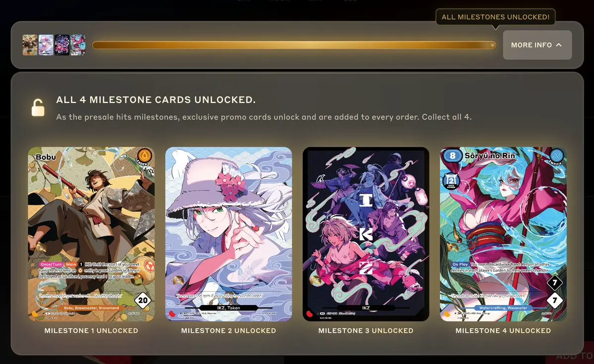This screenshot has width=594, height=364.
Task: Click the All Milestones Unlocked tooltip
Action: pyautogui.click(x=495, y=17)
